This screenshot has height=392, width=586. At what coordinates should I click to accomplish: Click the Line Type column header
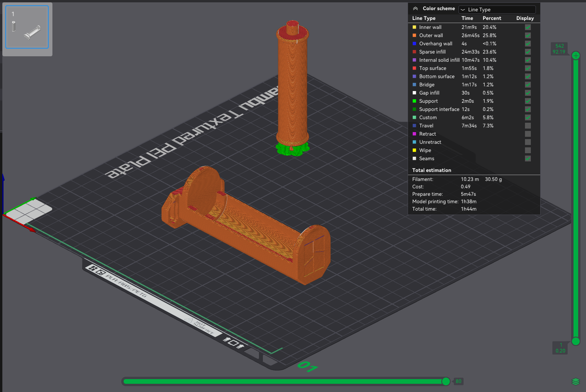click(x=424, y=18)
